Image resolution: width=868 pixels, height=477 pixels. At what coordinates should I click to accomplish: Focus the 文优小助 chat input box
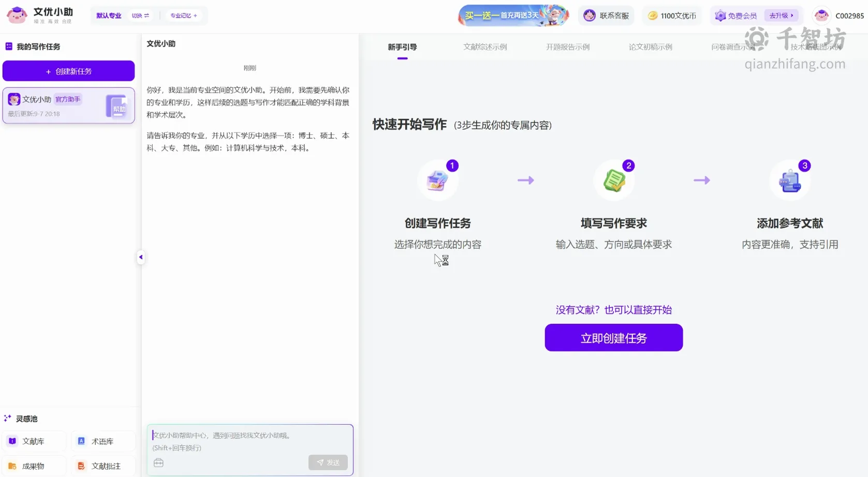[x=250, y=441]
